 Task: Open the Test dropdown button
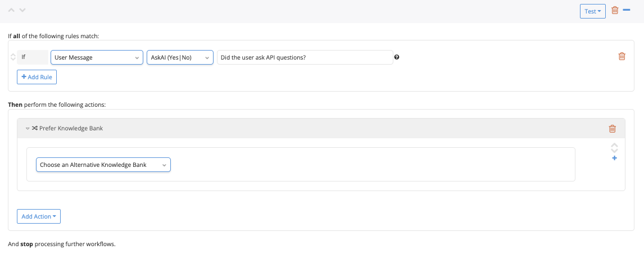[593, 11]
